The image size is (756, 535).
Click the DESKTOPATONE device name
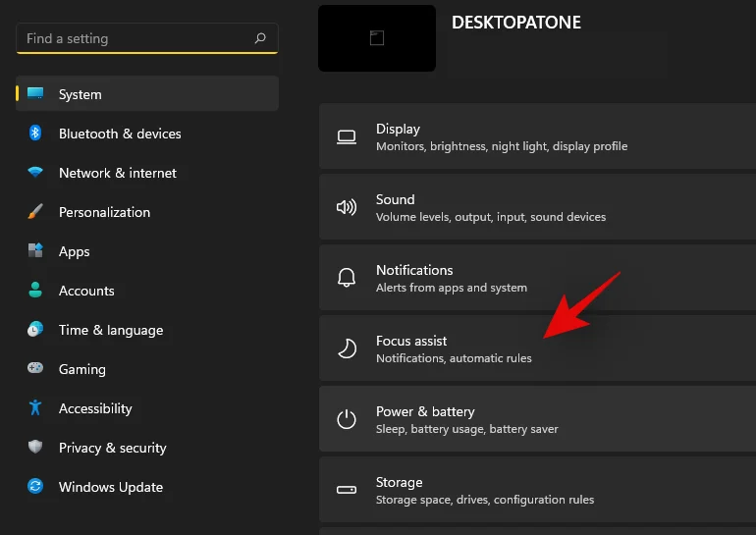tap(515, 23)
